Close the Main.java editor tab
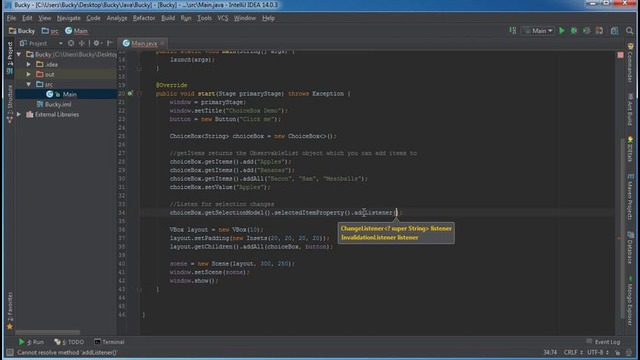The width and height of the screenshot is (640, 360). (x=162, y=43)
